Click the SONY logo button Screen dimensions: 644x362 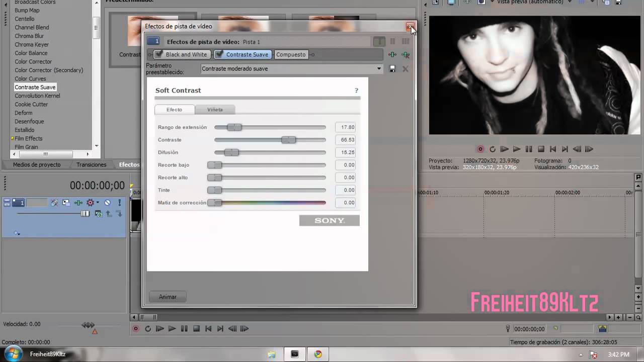pos(330,220)
